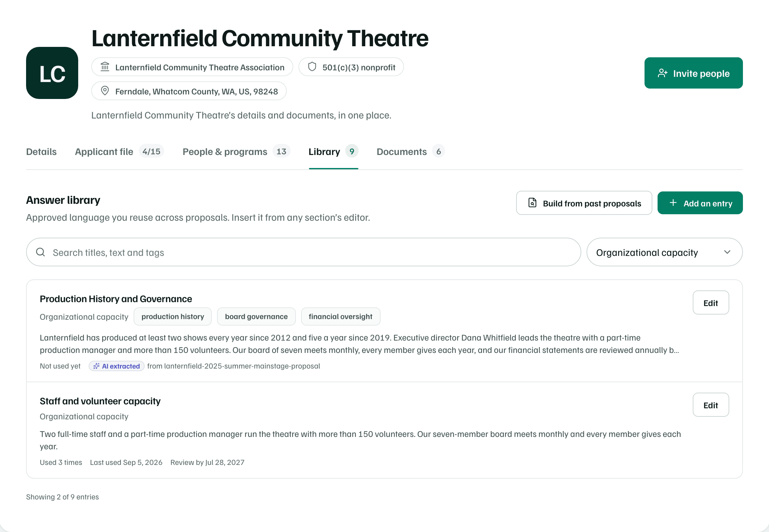
Task: Edit the Staff and volunteer capacity entry
Action: pos(711,405)
